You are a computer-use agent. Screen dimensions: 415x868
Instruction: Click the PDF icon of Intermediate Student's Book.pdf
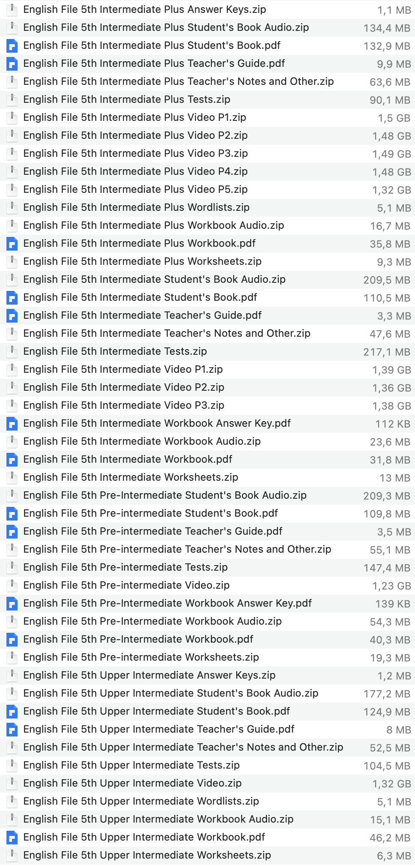[12, 297]
